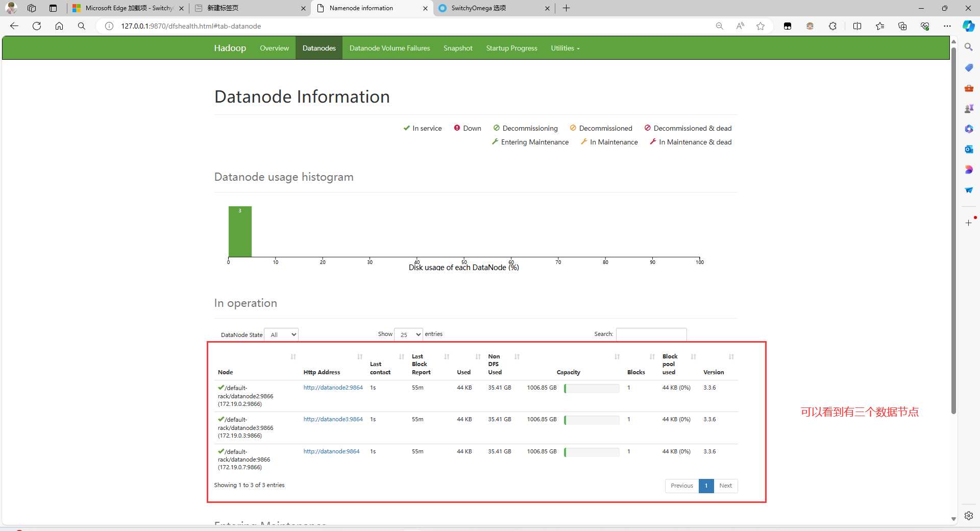Open http://datanode3:9864 link
980x531 pixels.
point(333,419)
